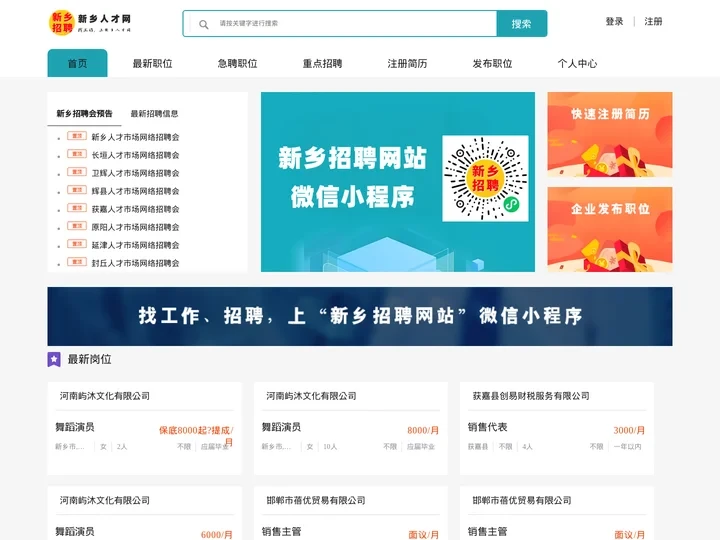This screenshot has width=720, height=540.
Task: Click the 置顶 badge beside 获嘉人才市场网络招聘会
Action: pyautogui.click(x=77, y=208)
